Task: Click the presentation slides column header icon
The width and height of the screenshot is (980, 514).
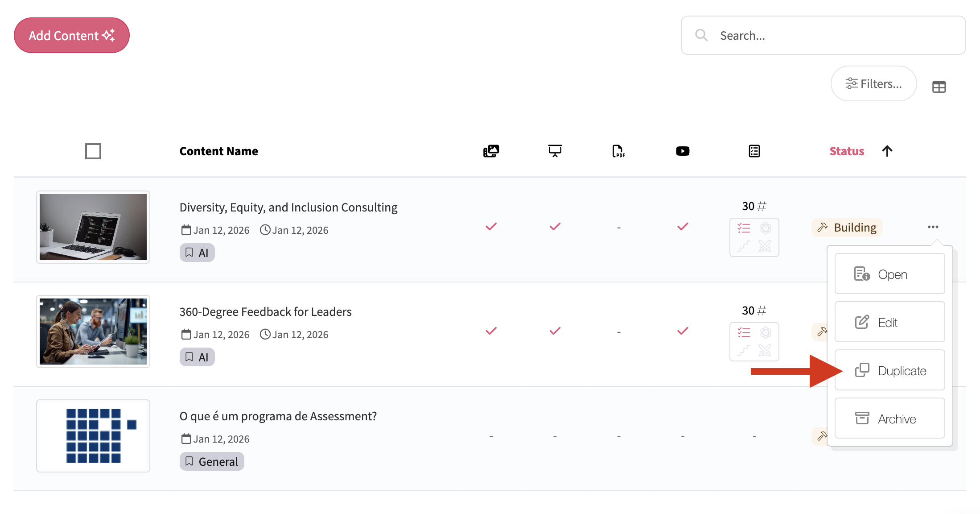Action: (555, 151)
